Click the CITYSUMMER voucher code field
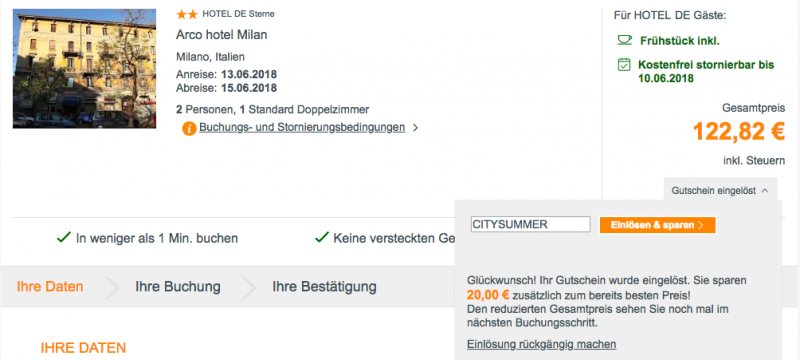Image resolution: width=800 pixels, height=360 pixels. pos(531,224)
